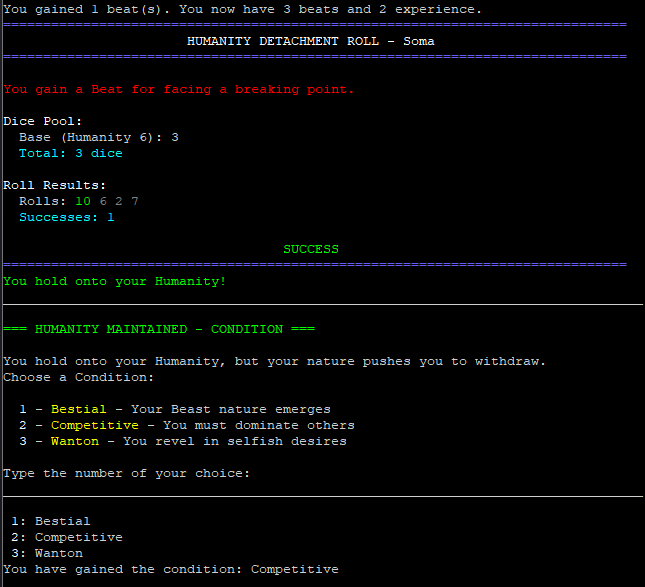Select "3: Wanton" in the bottom list
Screen dimensions: 645x587
point(47,553)
